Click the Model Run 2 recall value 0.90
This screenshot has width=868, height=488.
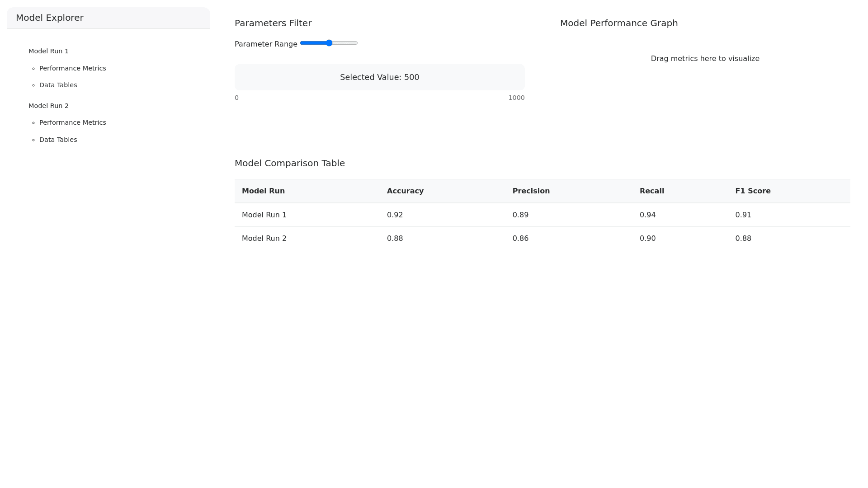[x=647, y=238]
